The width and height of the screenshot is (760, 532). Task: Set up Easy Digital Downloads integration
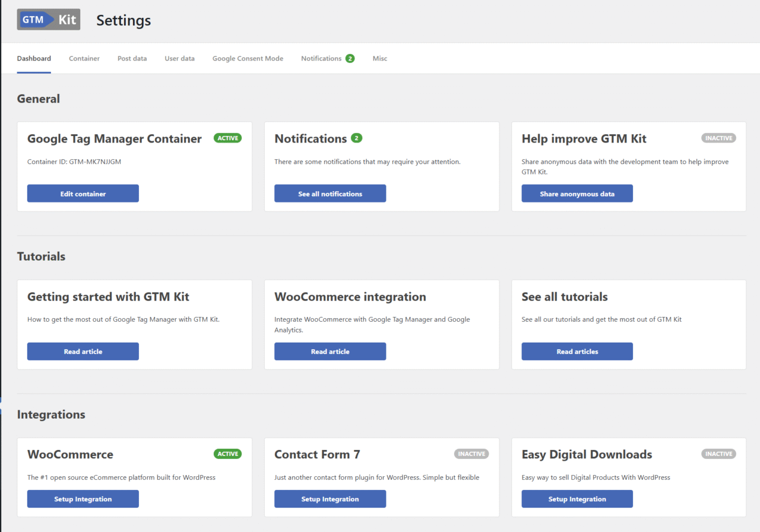pyautogui.click(x=577, y=499)
